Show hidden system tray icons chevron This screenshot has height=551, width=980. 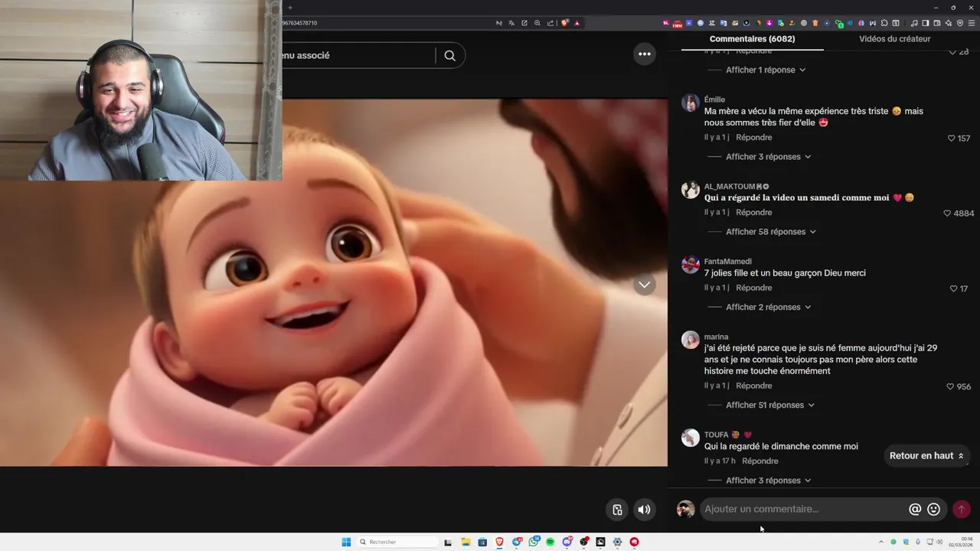pos(880,542)
